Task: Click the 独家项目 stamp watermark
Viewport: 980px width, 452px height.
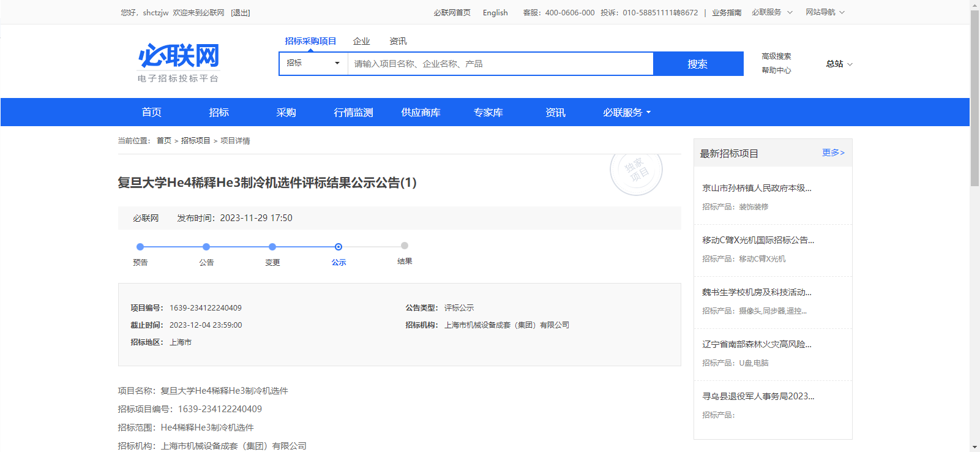Action: pos(636,171)
